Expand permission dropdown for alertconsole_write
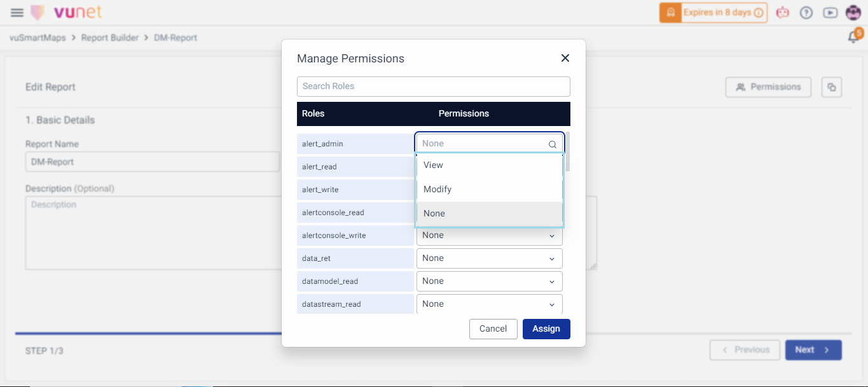 [489, 236]
